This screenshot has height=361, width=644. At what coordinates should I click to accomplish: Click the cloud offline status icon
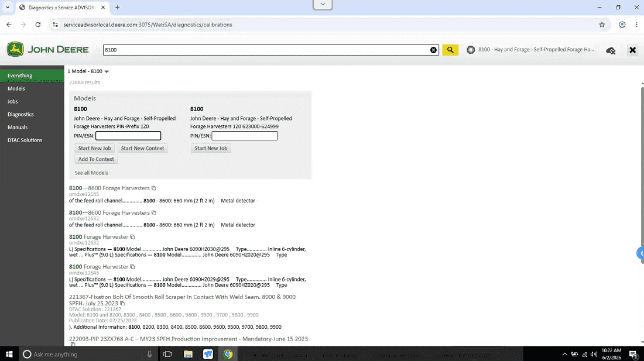[x=611, y=50]
